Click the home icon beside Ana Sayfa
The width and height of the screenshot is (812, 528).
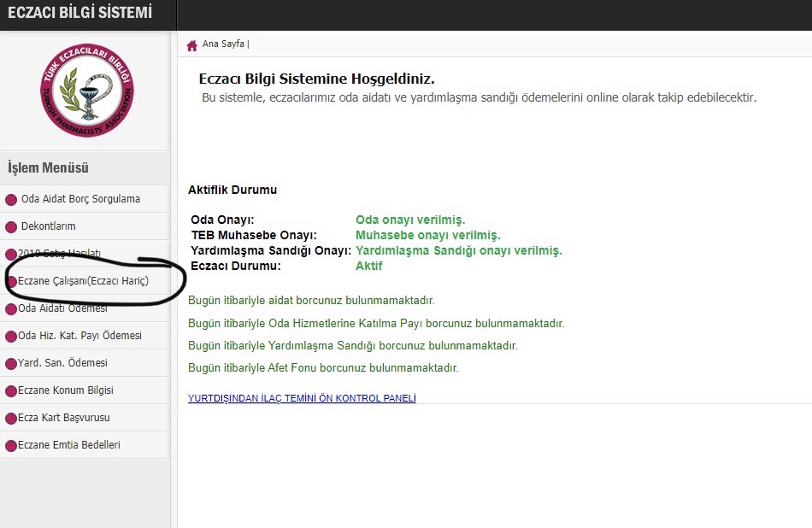click(192, 44)
